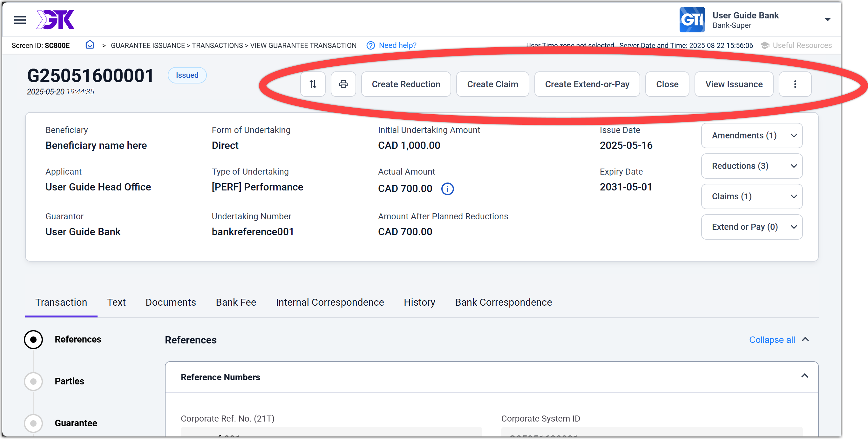Select the Parties step radio

pos(33,382)
